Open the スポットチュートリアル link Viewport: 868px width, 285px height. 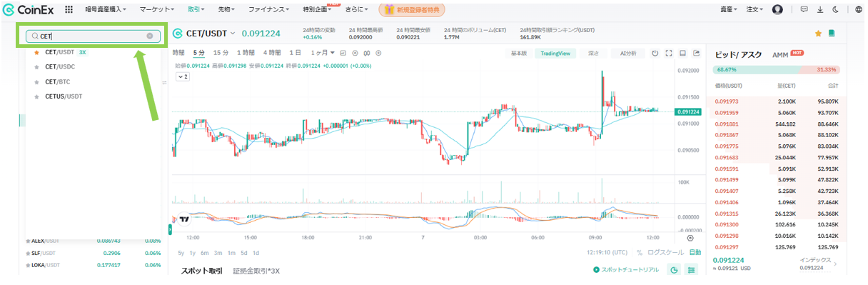625,270
